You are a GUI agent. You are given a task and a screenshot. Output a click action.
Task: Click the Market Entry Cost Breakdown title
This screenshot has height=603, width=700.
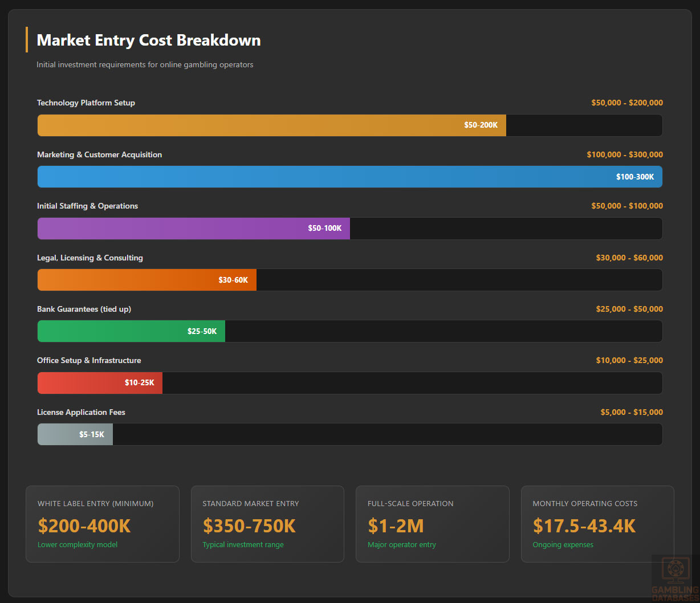point(148,40)
